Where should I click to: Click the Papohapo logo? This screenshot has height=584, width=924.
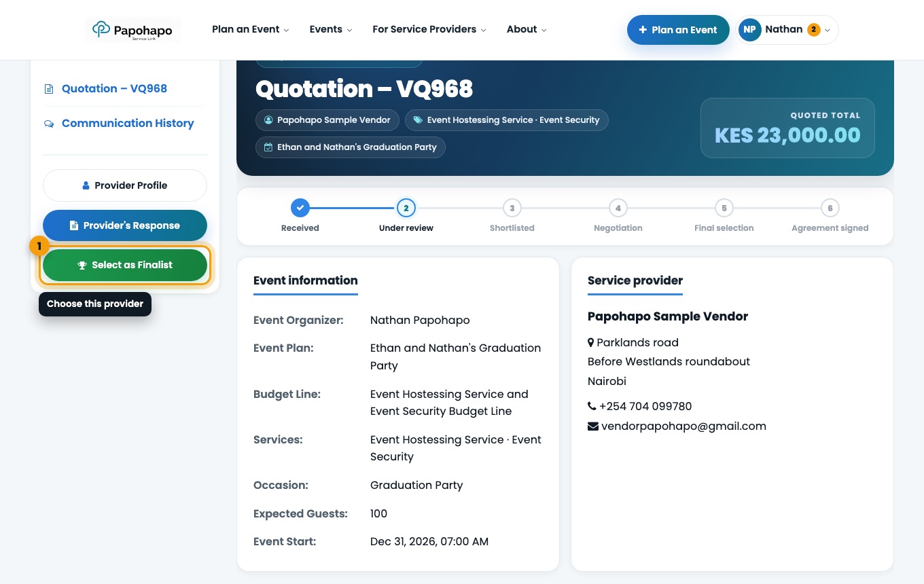point(132,30)
